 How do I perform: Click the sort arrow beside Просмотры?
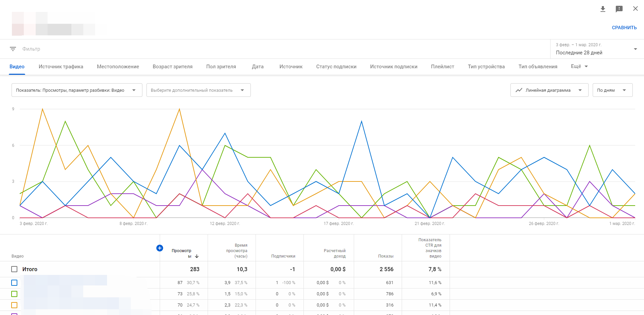[x=197, y=256]
